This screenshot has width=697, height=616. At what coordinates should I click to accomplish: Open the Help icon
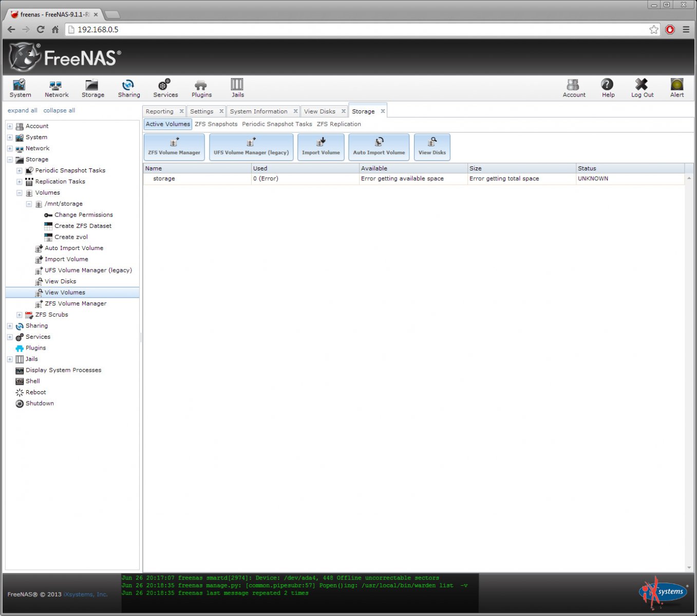point(608,88)
